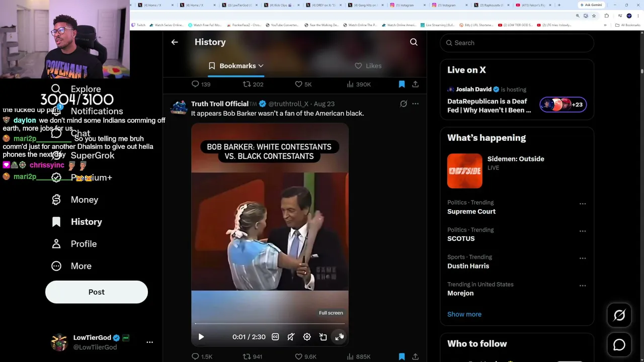Open Explore in the X sidebar
The image size is (644, 362).
click(x=76, y=89)
